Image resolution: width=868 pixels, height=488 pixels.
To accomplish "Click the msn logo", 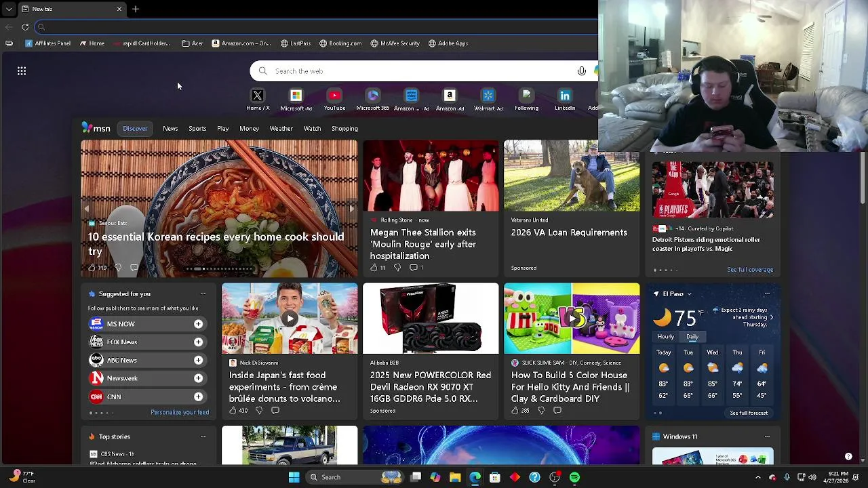I will click(x=96, y=127).
